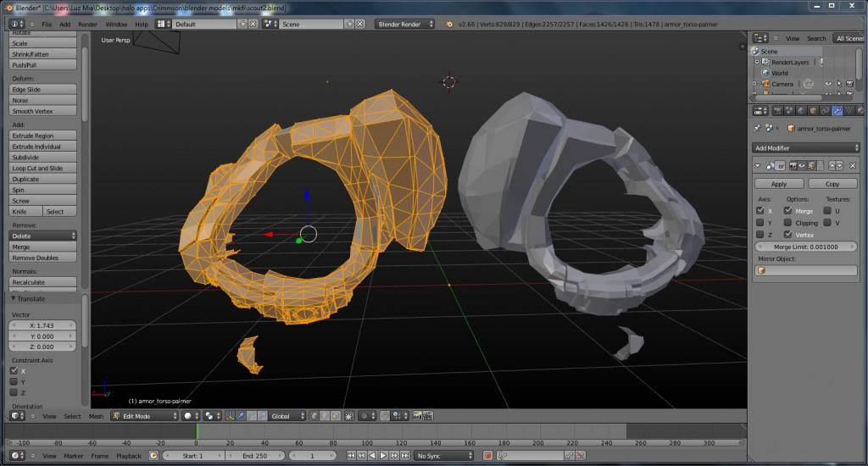The width and height of the screenshot is (868, 466).
Task: Collapse the Translate operator panel
Action: (14, 298)
